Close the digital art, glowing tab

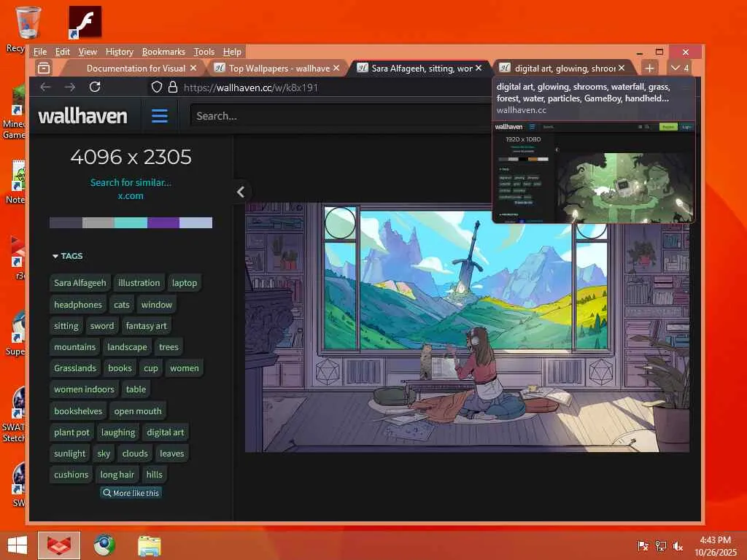(x=622, y=68)
